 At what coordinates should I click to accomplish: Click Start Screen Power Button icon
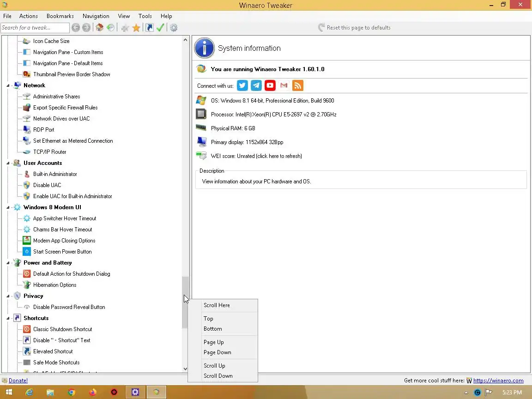(27, 251)
